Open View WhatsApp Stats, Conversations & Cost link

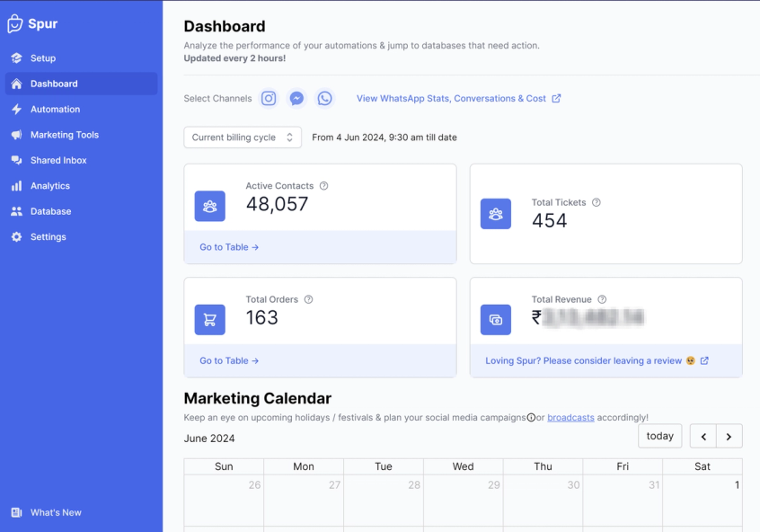(x=458, y=99)
